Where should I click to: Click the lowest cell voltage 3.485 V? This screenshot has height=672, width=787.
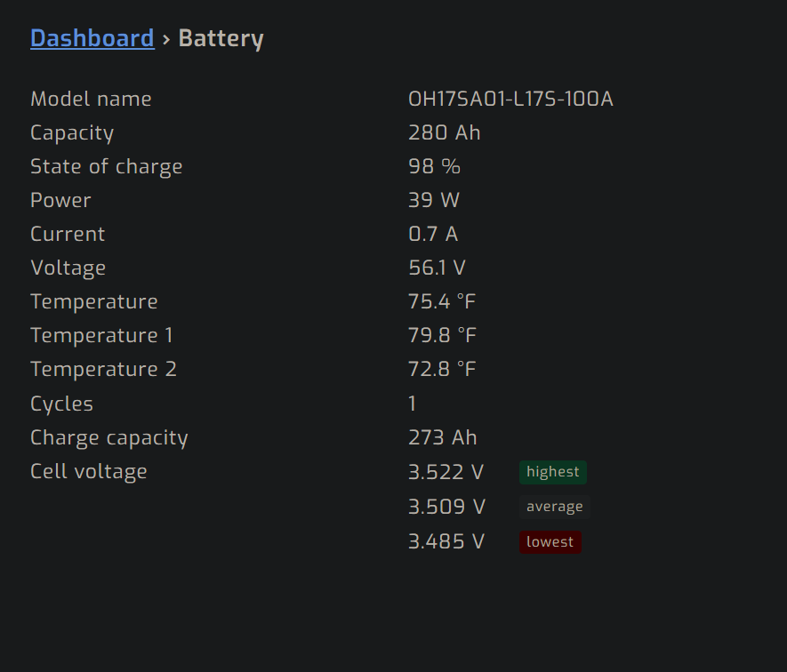pyautogui.click(x=446, y=541)
